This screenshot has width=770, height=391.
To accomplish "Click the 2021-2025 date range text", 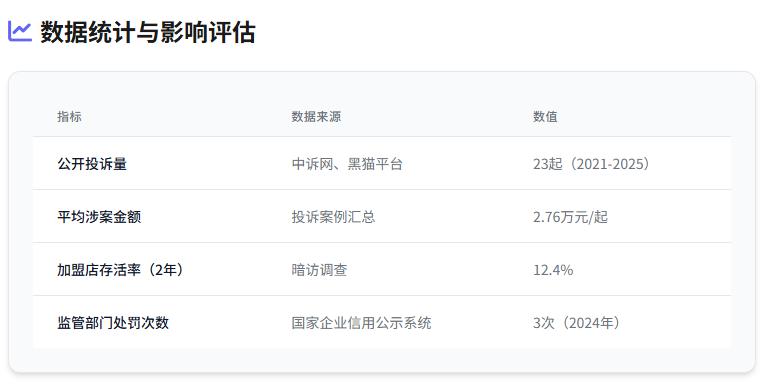I will point(608,164).
